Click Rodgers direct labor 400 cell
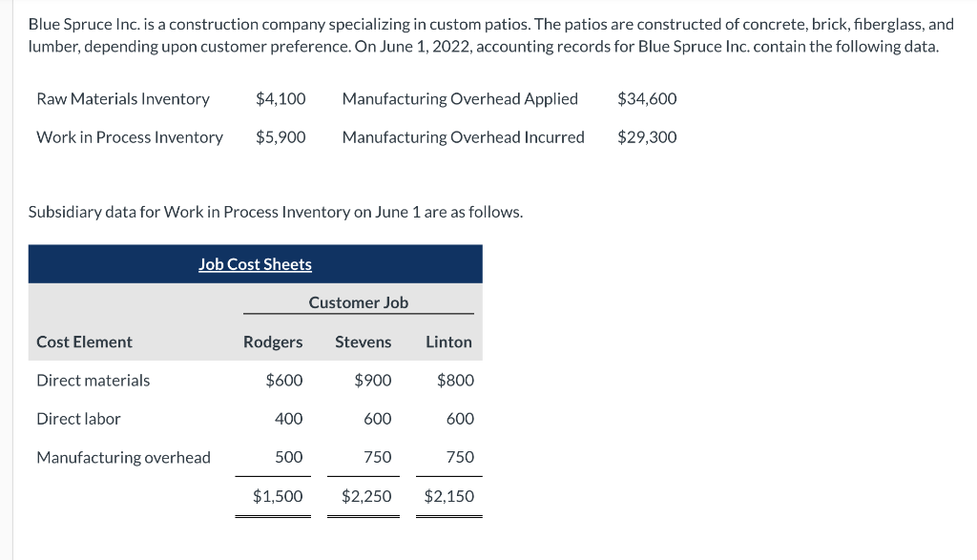This screenshot has height=560, width=977. click(288, 419)
